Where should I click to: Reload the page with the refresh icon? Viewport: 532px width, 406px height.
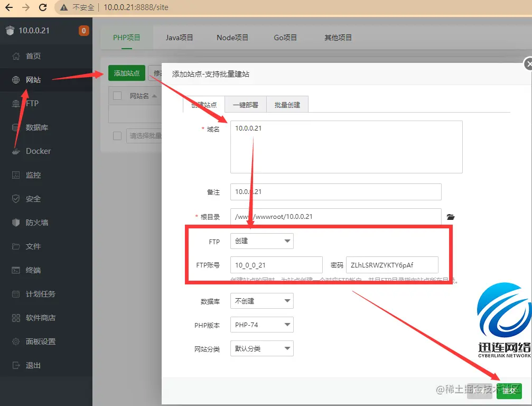(x=43, y=7)
